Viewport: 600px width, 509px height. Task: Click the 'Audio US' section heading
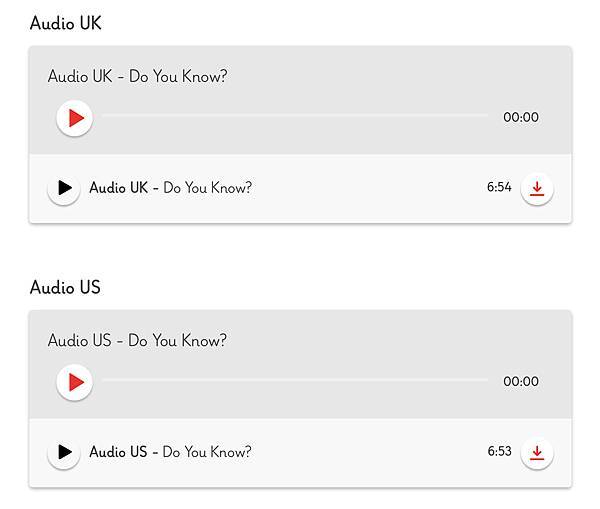coord(65,287)
